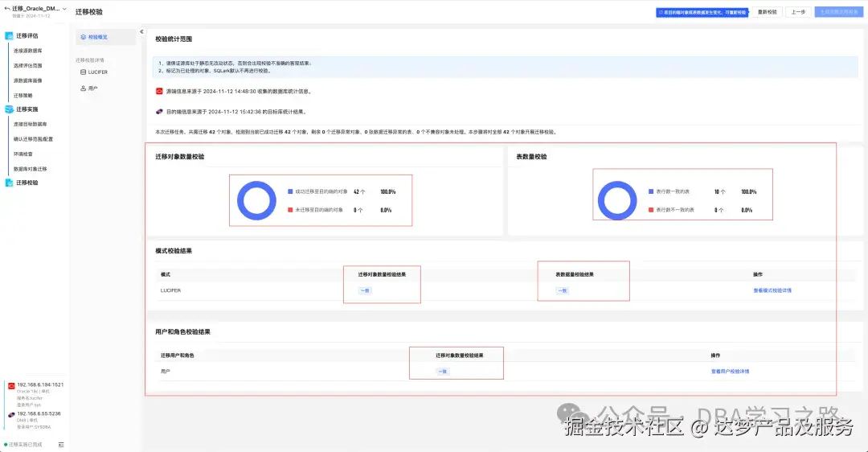868x452 pixels.
Task: Click the 迁移校验 section heading in sidebar
Action: click(x=27, y=183)
